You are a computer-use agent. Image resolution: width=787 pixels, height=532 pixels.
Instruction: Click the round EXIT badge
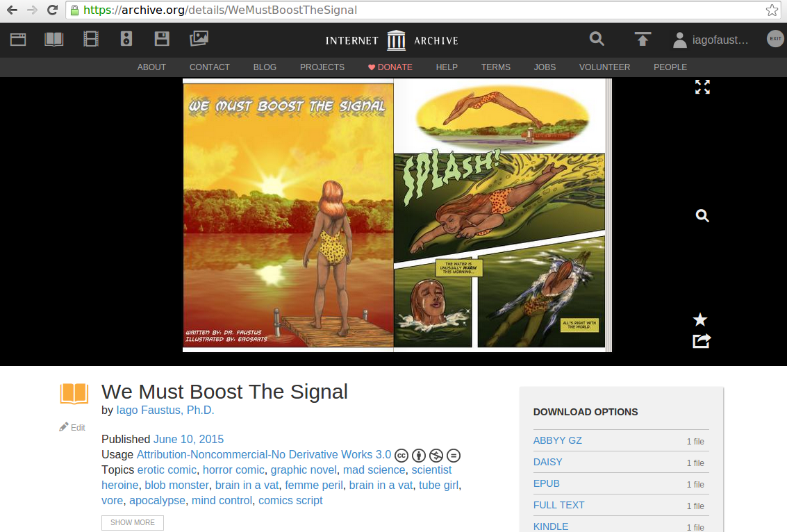point(775,39)
